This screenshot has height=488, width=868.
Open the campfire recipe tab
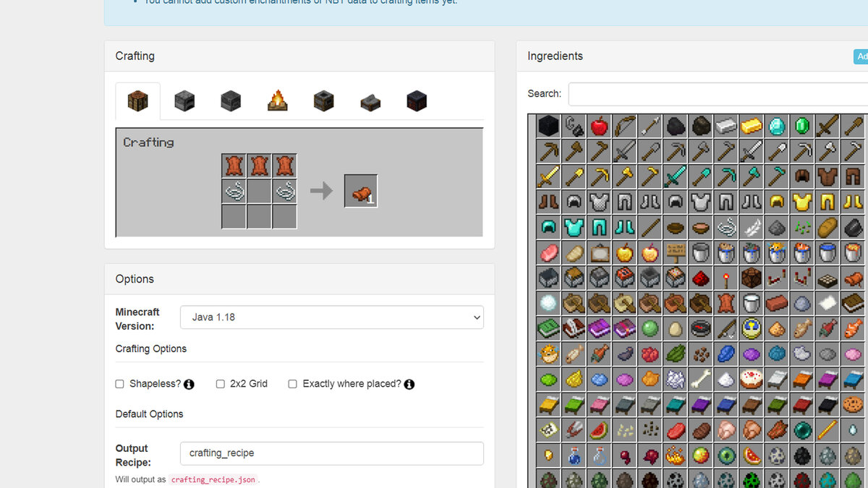(277, 101)
